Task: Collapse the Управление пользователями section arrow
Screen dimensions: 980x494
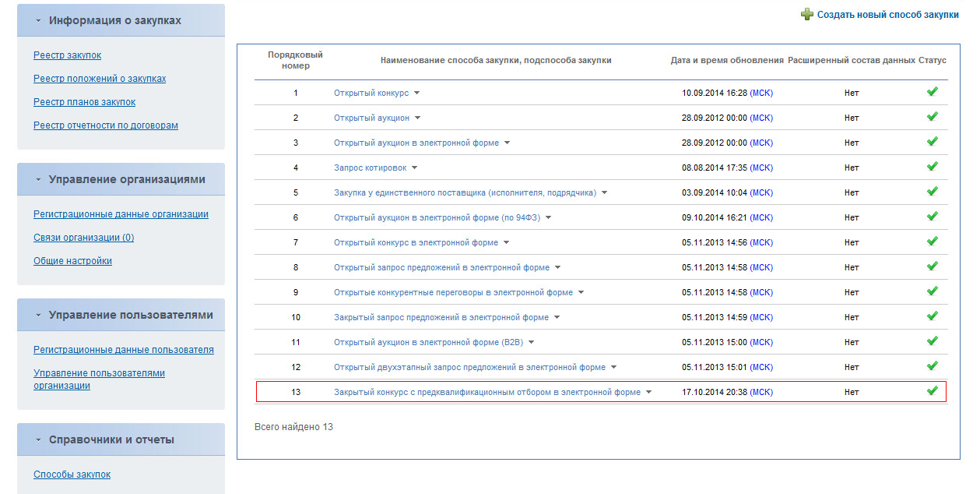Action: point(38,316)
